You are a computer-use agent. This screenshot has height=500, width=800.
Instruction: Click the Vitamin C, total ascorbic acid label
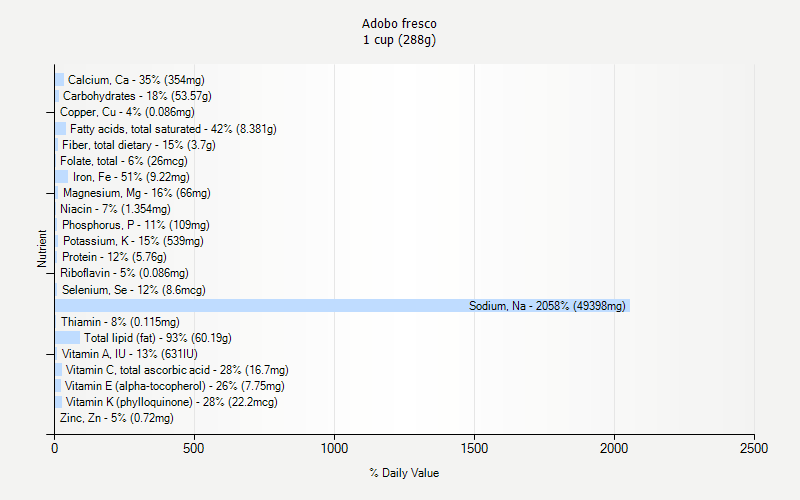[176, 370]
